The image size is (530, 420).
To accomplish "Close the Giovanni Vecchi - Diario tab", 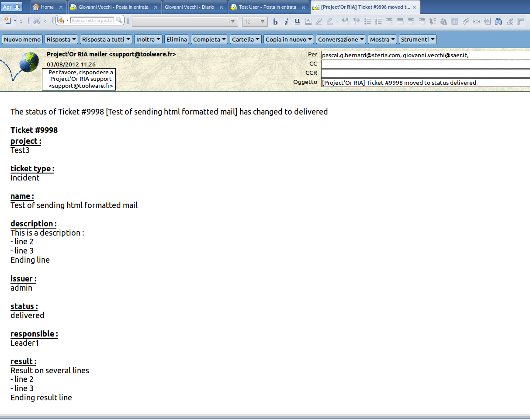I will pos(221,7).
